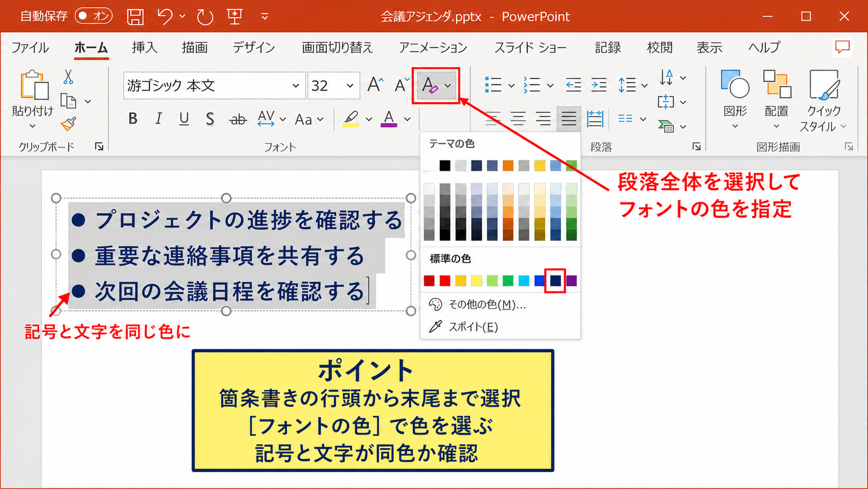Click the numbered list icon
The height and width of the screenshot is (489, 868).
532,85
